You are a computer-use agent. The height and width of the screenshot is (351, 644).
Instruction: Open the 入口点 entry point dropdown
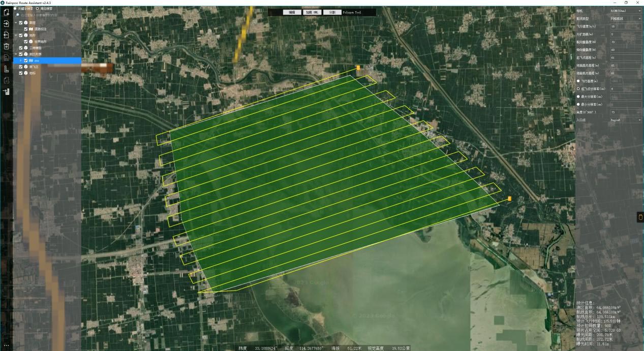[626, 120]
